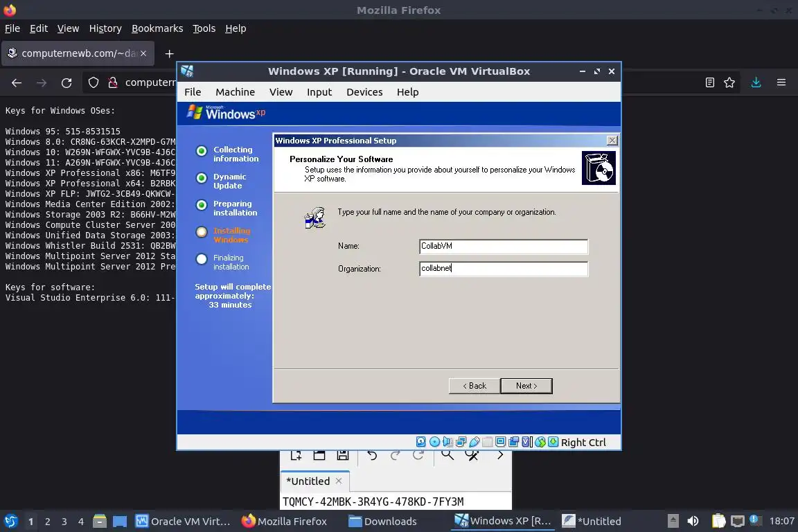Screen dimensions: 798x532
Task: Switch to Oracle VM VirtualBox taskbar entry
Action: (183, 522)
